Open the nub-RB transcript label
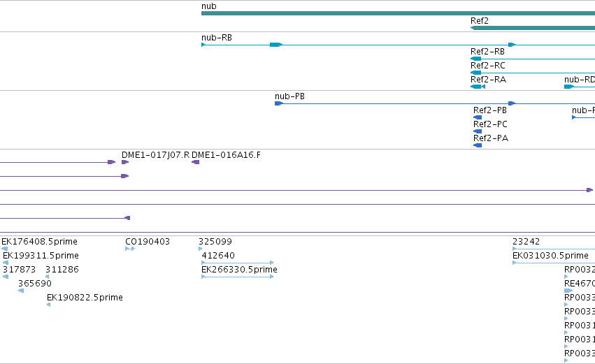 click(x=217, y=38)
